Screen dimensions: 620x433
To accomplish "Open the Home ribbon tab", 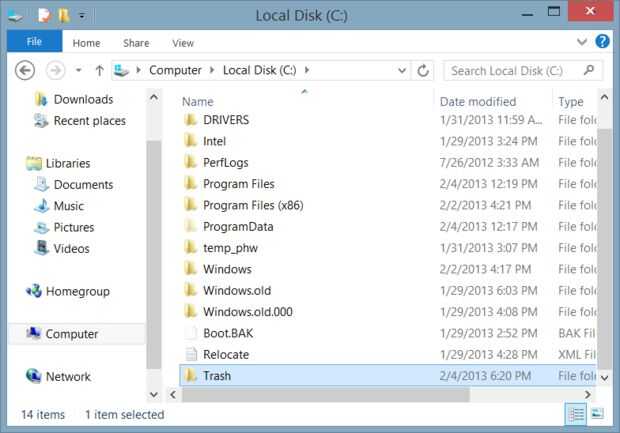I will point(86,43).
